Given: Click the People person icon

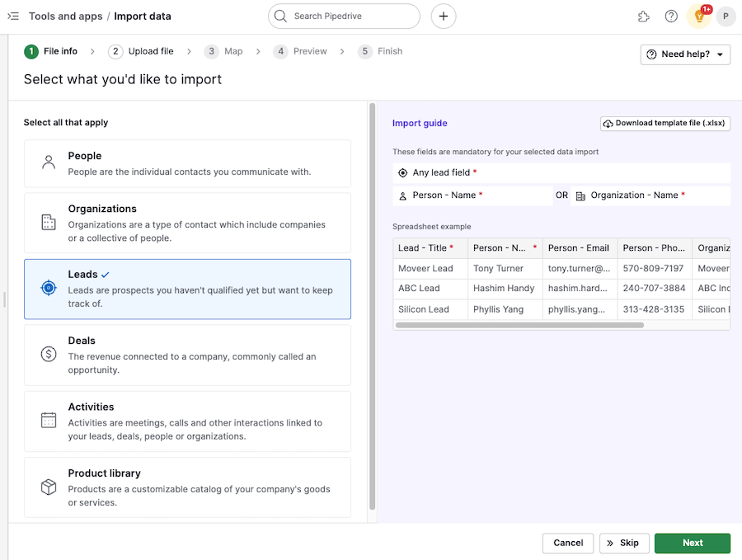Looking at the screenshot, I should click(49, 162).
